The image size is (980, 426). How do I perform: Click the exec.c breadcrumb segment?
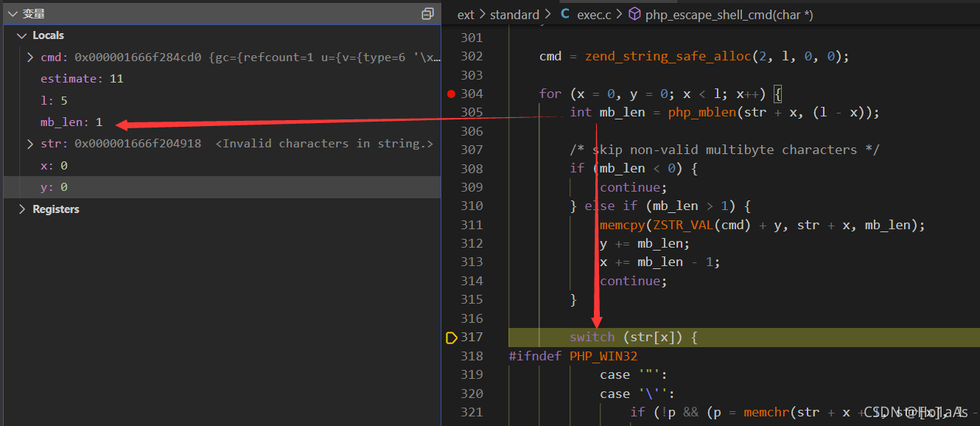594,15
